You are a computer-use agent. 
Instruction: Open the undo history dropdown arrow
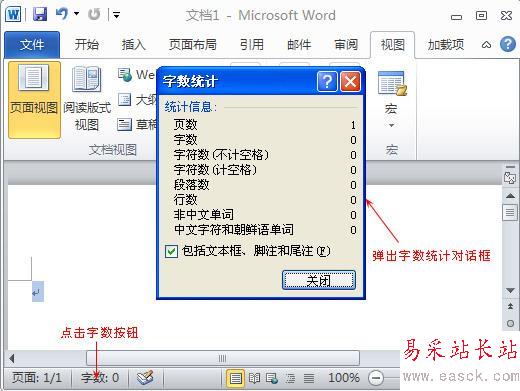tap(77, 14)
